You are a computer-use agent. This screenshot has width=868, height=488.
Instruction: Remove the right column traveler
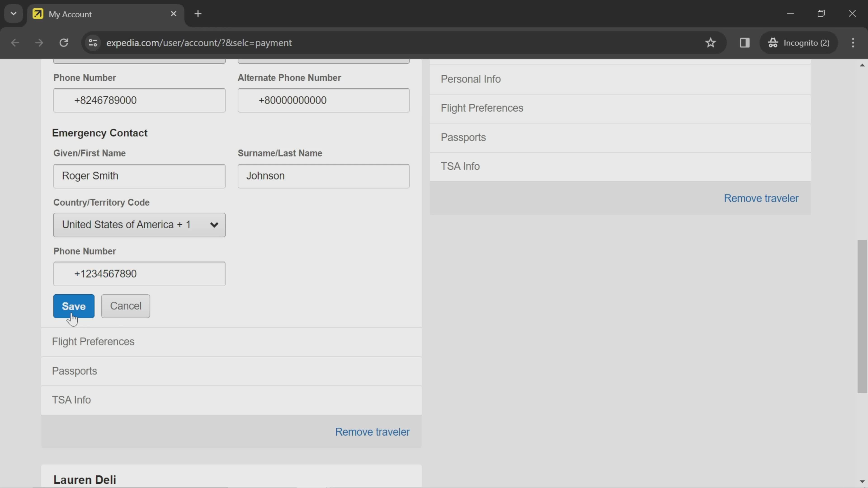[x=761, y=198]
